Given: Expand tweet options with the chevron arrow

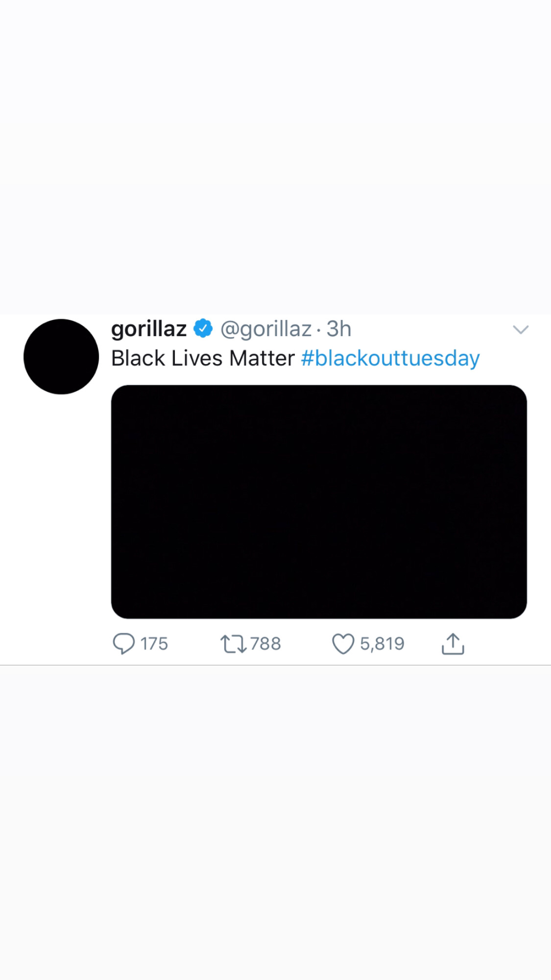Looking at the screenshot, I should point(520,329).
